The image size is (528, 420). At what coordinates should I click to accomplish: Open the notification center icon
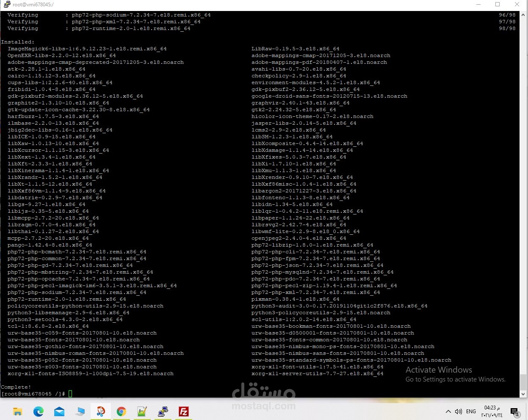tap(515, 412)
